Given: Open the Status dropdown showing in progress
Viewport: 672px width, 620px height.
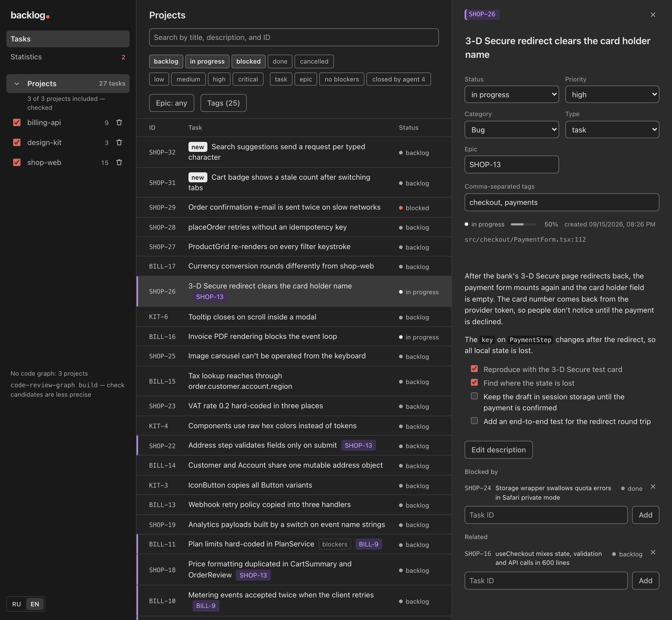Looking at the screenshot, I should 511,95.
